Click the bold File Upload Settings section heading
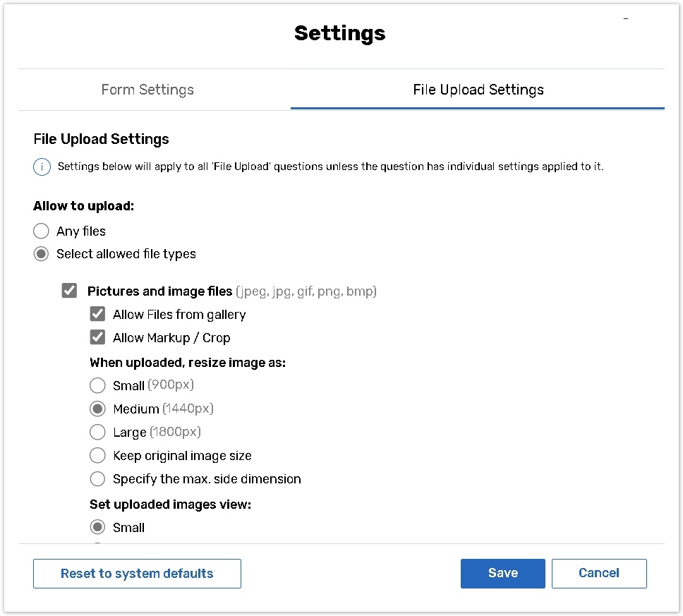Screen dimensions: 683x616 (102, 139)
